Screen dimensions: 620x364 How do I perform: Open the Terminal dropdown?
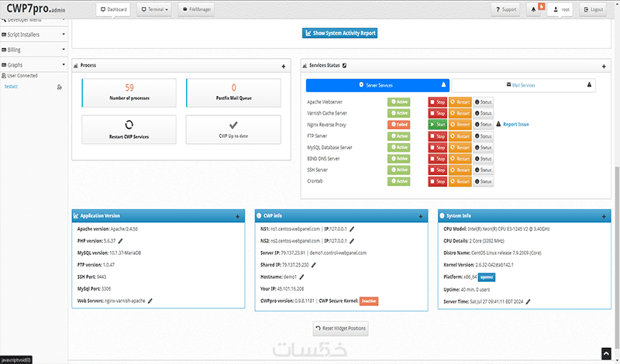pos(154,9)
